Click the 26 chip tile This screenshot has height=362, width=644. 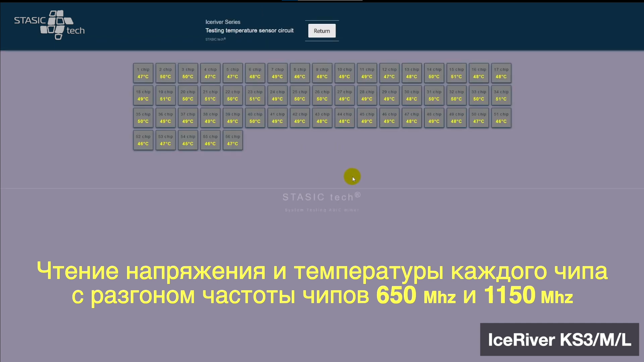click(322, 96)
